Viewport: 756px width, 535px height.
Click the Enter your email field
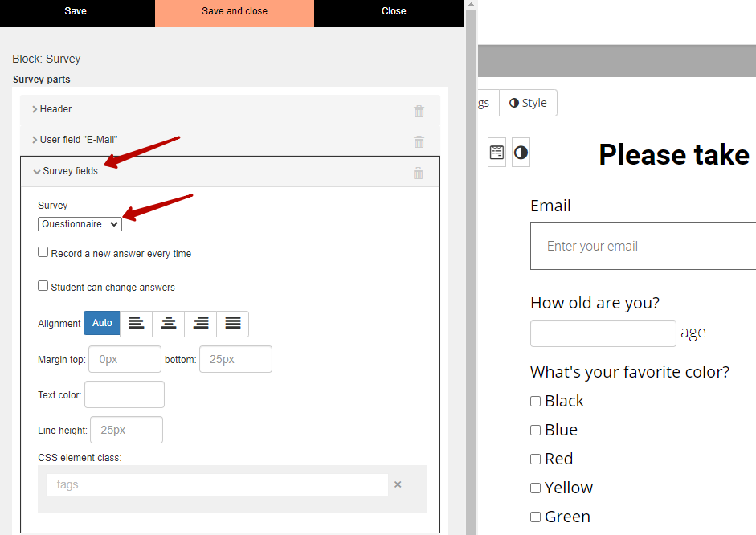644,246
